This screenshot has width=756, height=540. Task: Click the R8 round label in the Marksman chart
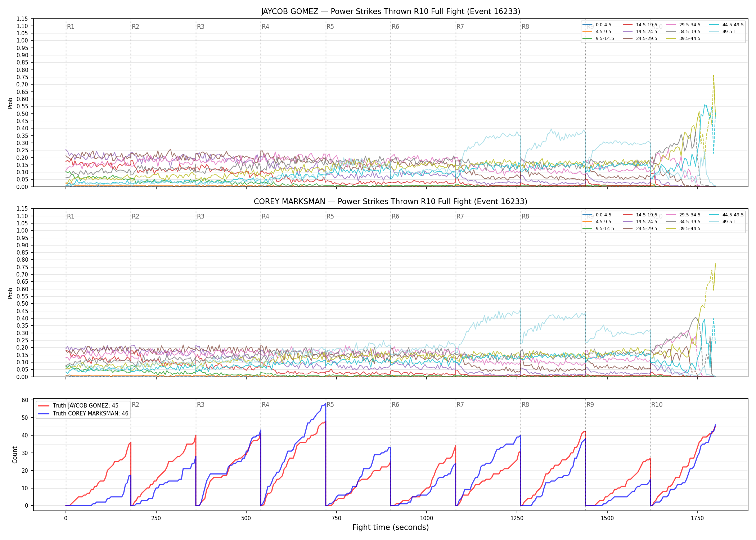point(525,216)
